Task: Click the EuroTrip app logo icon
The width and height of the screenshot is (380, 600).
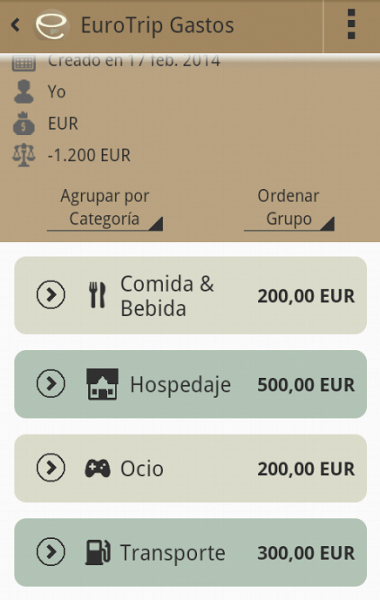Action: [x=52, y=25]
